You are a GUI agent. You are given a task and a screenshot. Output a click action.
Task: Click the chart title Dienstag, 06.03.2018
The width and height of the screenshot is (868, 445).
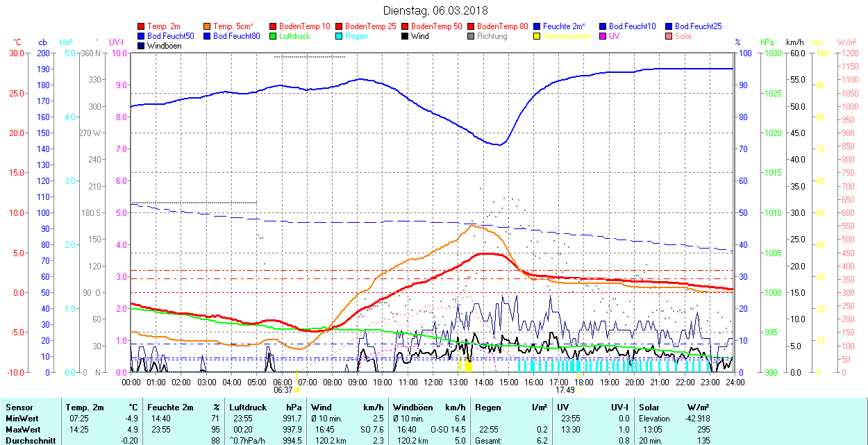435,11
